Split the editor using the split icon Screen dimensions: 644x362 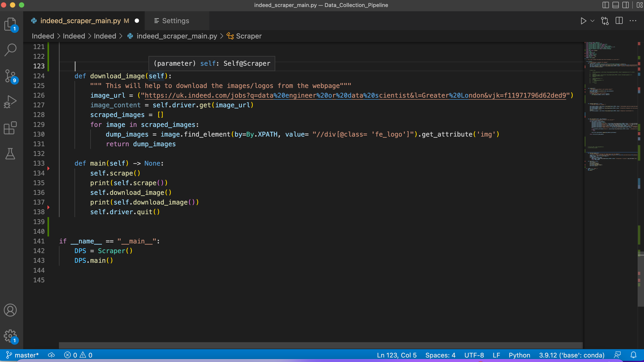(619, 21)
